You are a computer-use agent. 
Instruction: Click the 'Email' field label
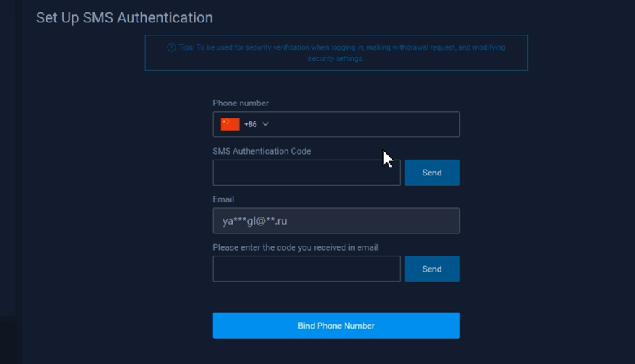[x=223, y=199]
